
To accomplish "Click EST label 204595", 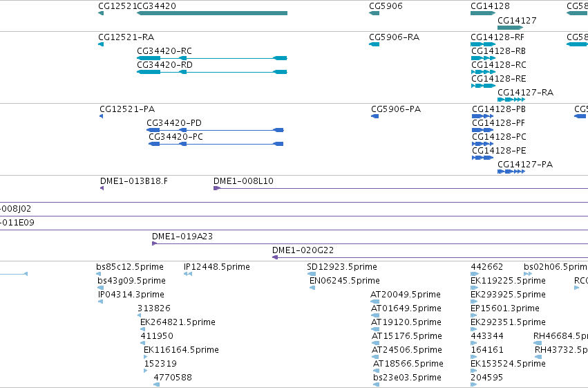I will click(x=486, y=378).
